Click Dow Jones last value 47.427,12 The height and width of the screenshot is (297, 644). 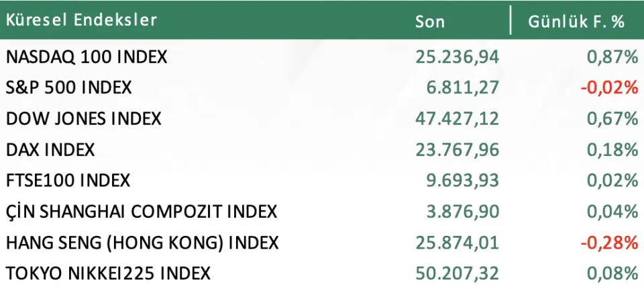[x=458, y=119]
